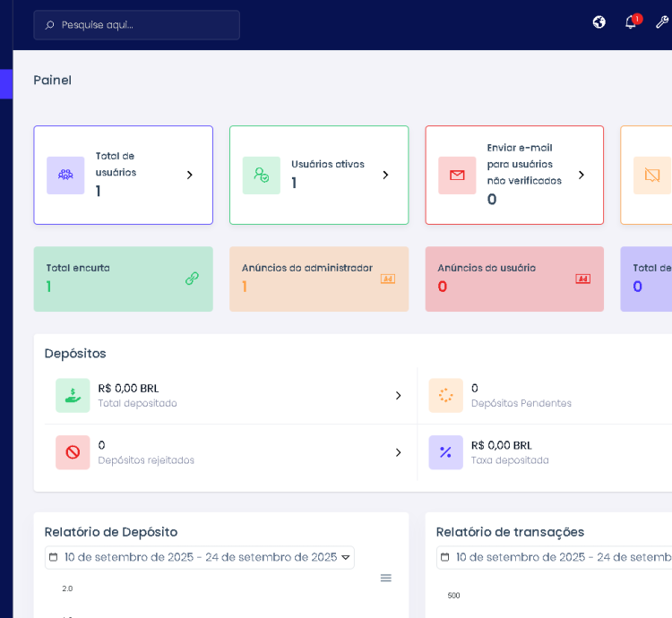
Task: Click the wrench settings icon
Action: click(x=662, y=22)
